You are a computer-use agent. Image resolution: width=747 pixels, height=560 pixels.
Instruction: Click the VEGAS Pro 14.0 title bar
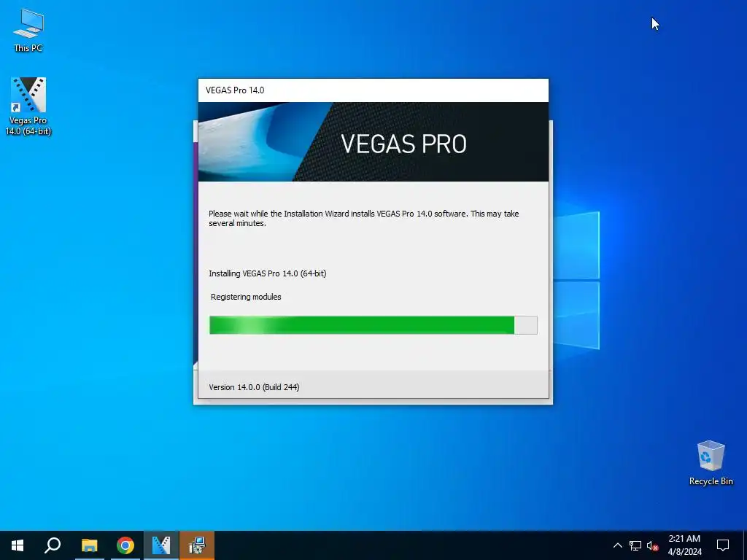tap(373, 90)
